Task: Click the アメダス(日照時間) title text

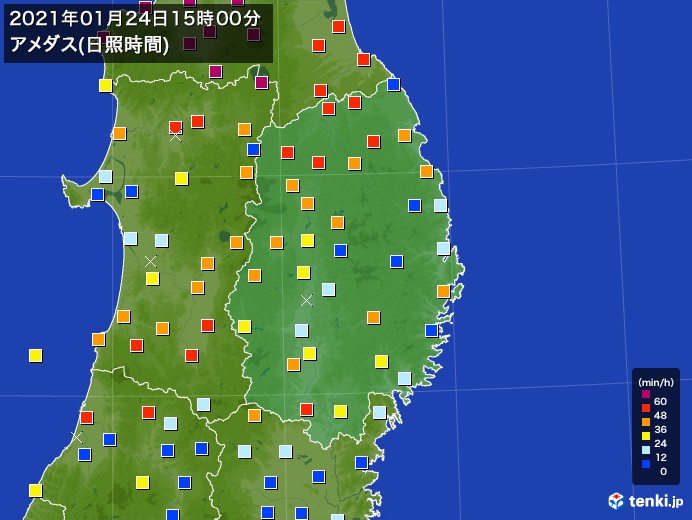Action: pos(89,45)
